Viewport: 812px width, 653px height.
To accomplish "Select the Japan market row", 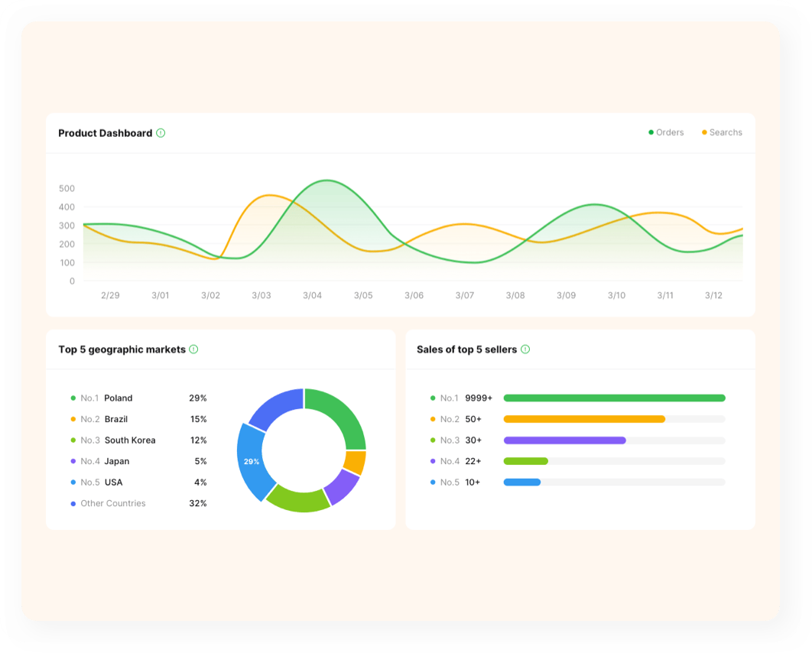I will coord(138,461).
